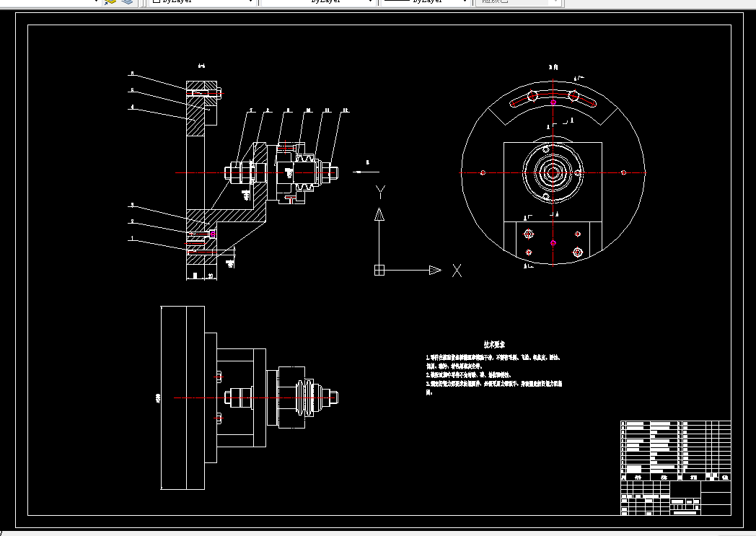Screen dimensions: 756x536
Task: Open the lineweight ByLayer dropdown
Action: click(x=426, y=1)
